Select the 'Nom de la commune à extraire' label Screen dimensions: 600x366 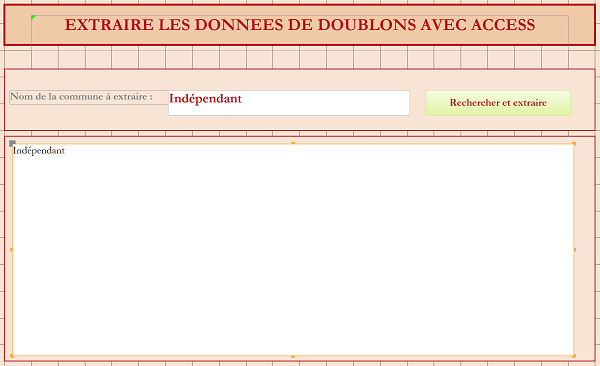[x=89, y=97]
